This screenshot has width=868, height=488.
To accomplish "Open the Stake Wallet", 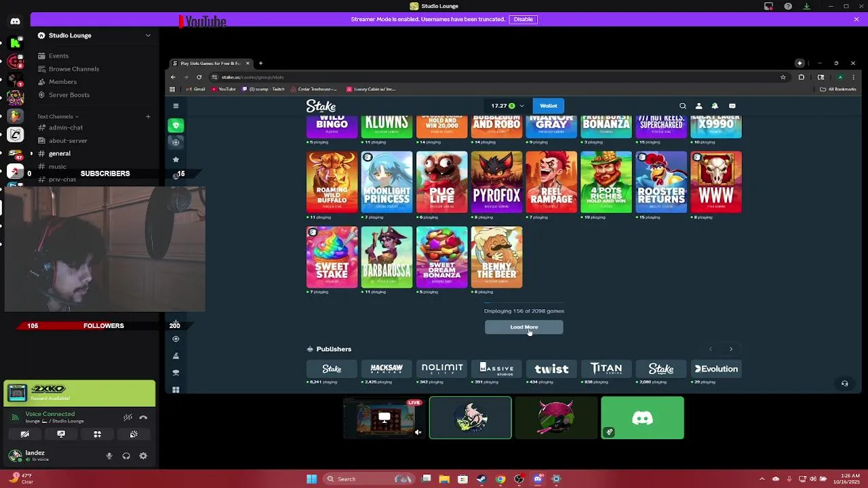I will pyautogui.click(x=549, y=106).
